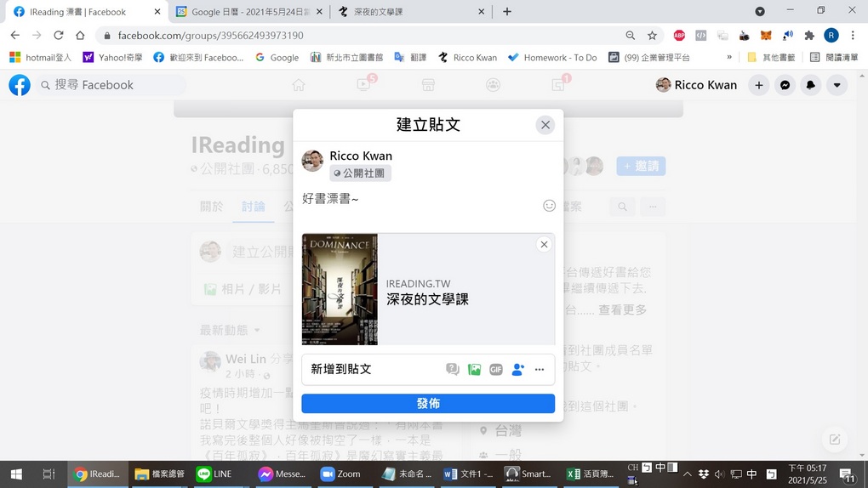
Task: Search within the group magnifier icon
Action: (623, 207)
